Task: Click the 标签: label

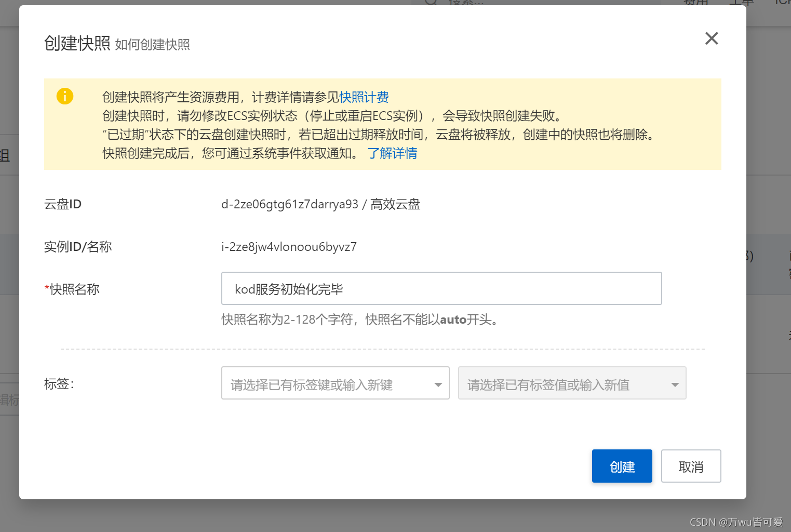Action: pyautogui.click(x=59, y=384)
